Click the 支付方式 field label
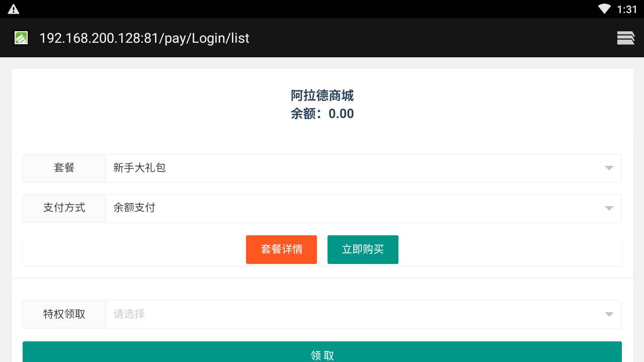This screenshot has height=362, width=644. (x=64, y=208)
